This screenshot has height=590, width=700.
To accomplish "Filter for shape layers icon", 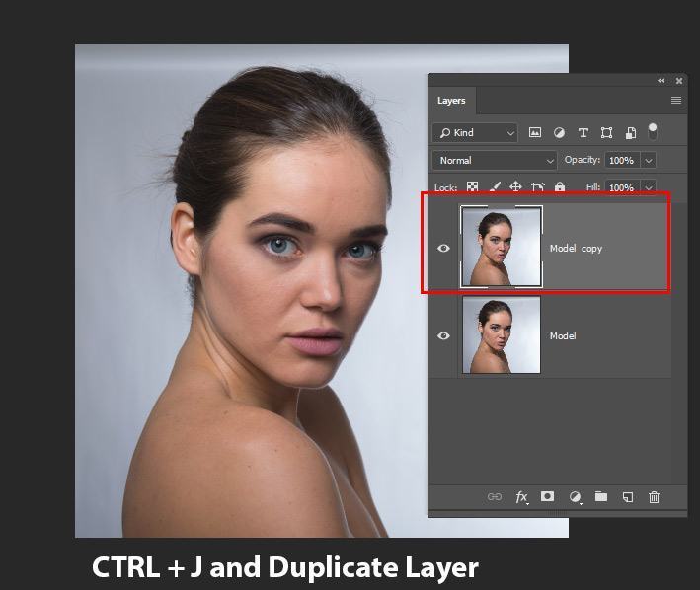I will click(x=606, y=132).
